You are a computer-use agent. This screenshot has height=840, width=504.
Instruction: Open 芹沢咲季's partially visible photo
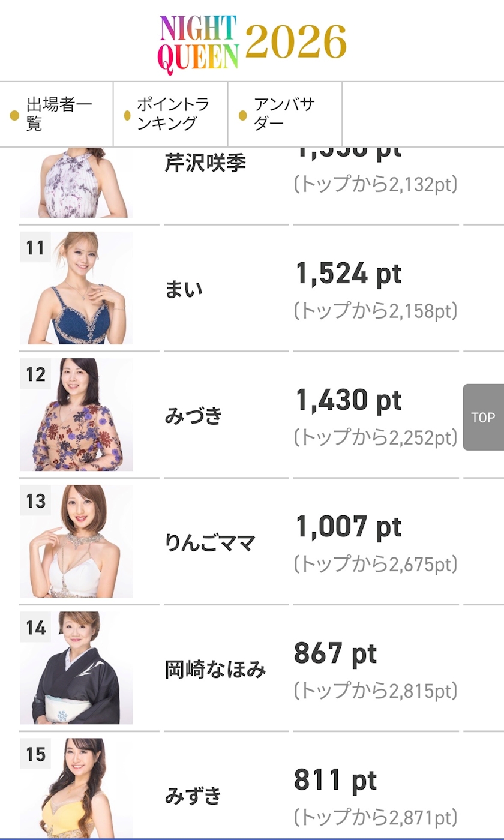pos(76,182)
